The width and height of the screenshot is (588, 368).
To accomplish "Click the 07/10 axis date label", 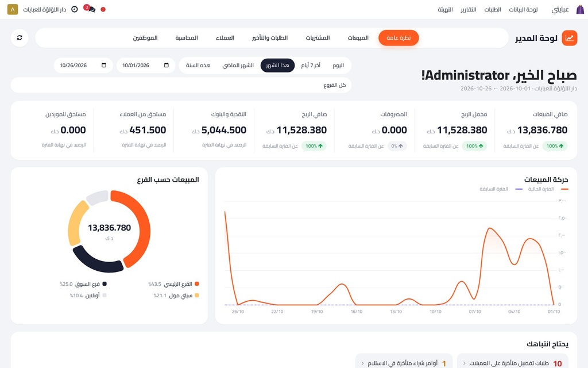I will 475,312.
